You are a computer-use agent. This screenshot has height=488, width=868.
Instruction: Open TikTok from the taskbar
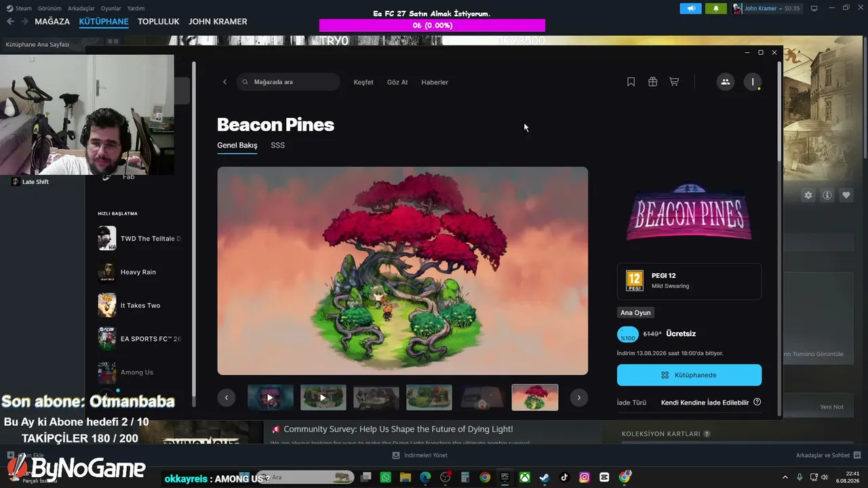pos(564,477)
